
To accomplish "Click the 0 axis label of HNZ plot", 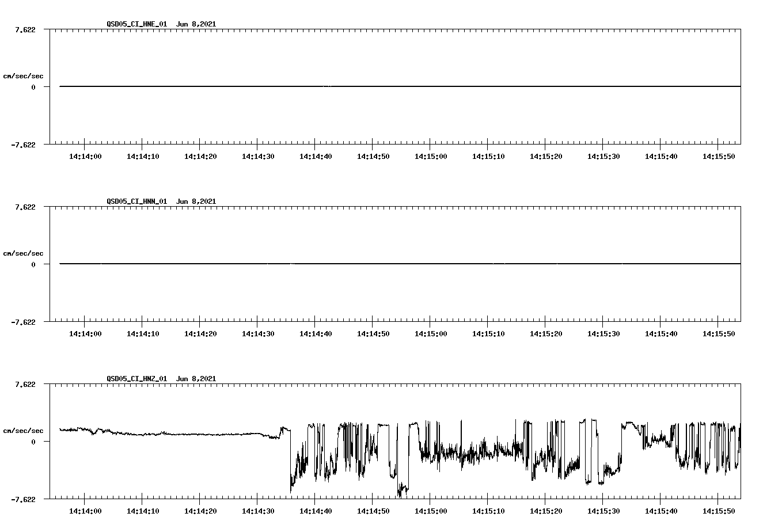I will pos(33,442).
